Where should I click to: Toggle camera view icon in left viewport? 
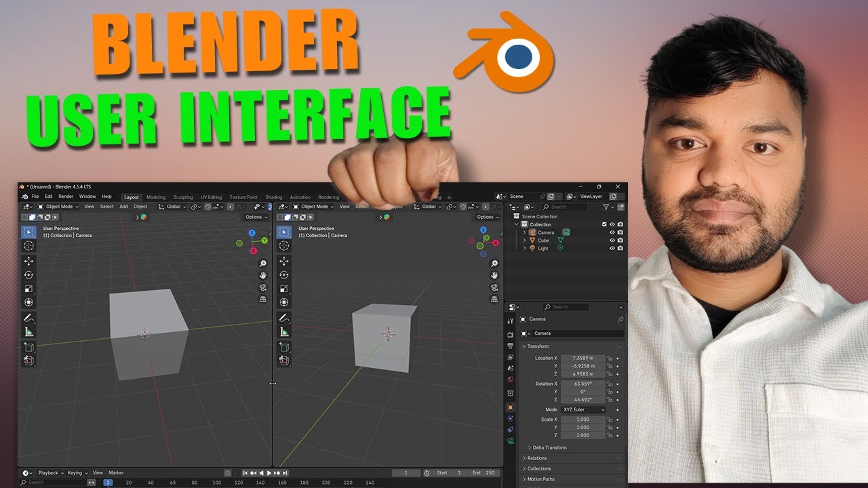(x=263, y=287)
